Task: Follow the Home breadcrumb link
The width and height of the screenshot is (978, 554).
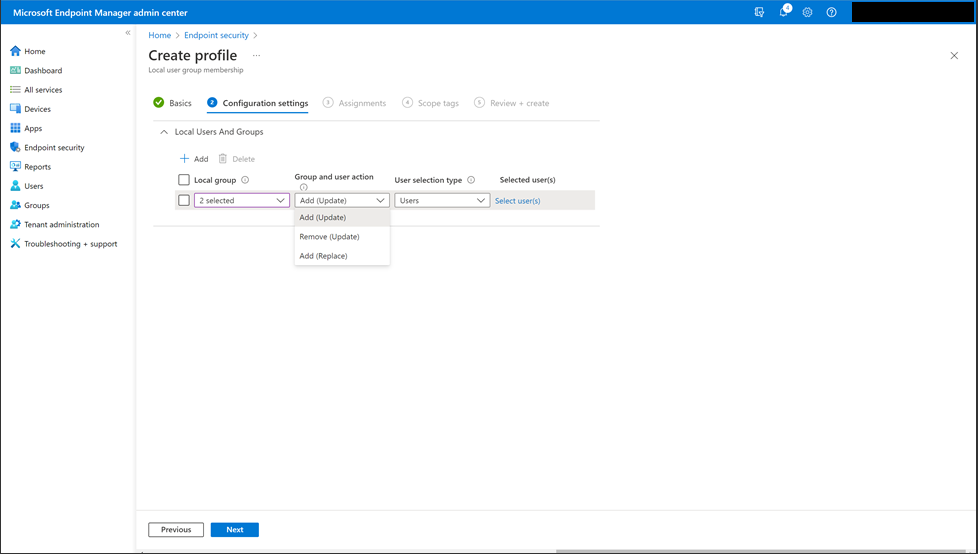Action: click(160, 35)
